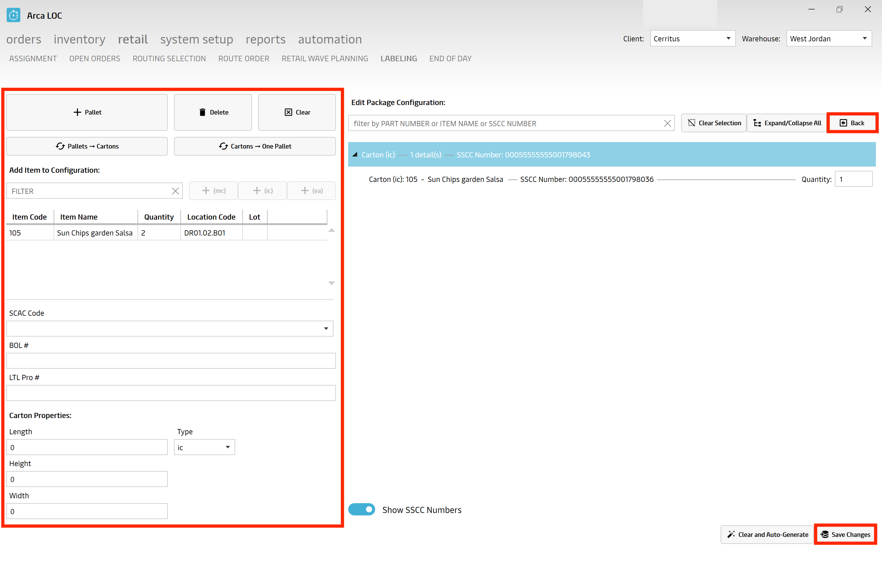Click the Back button
Image resolution: width=882 pixels, height=588 pixels.
852,123
